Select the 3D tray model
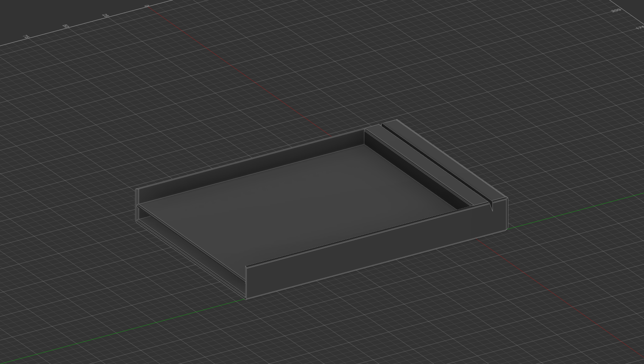This screenshot has height=364, width=644. click(322, 212)
